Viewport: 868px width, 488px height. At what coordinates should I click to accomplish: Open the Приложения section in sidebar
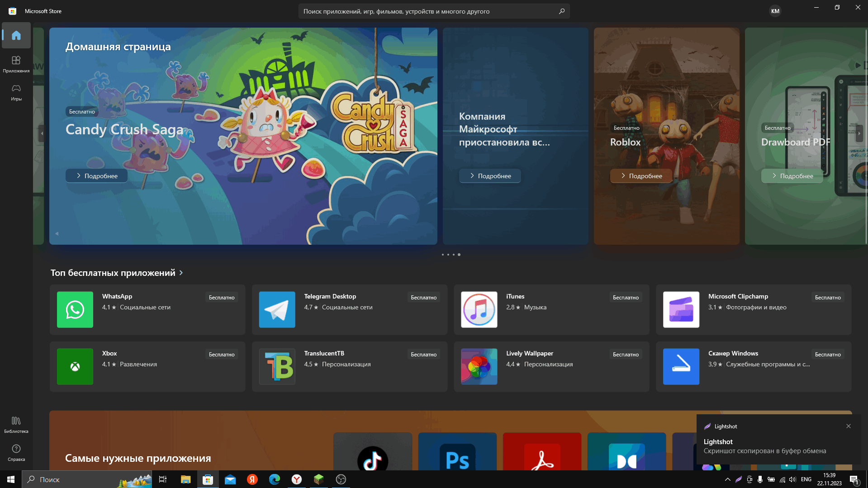coord(16,64)
